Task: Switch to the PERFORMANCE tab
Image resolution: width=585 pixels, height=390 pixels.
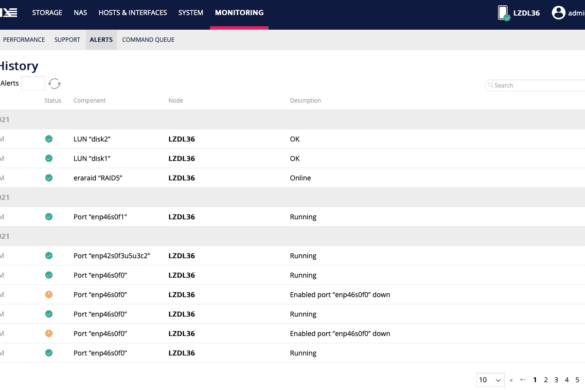Action: pyautogui.click(x=24, y=40)
